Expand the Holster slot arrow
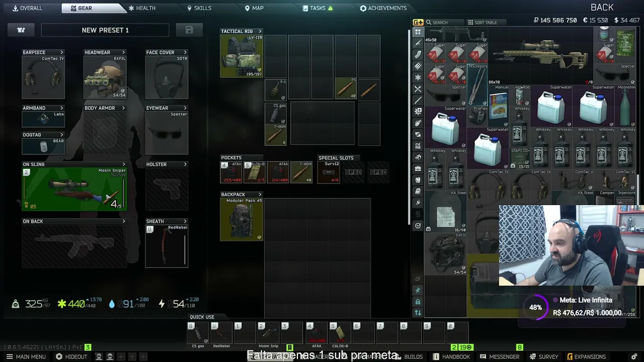 [185, 164]
